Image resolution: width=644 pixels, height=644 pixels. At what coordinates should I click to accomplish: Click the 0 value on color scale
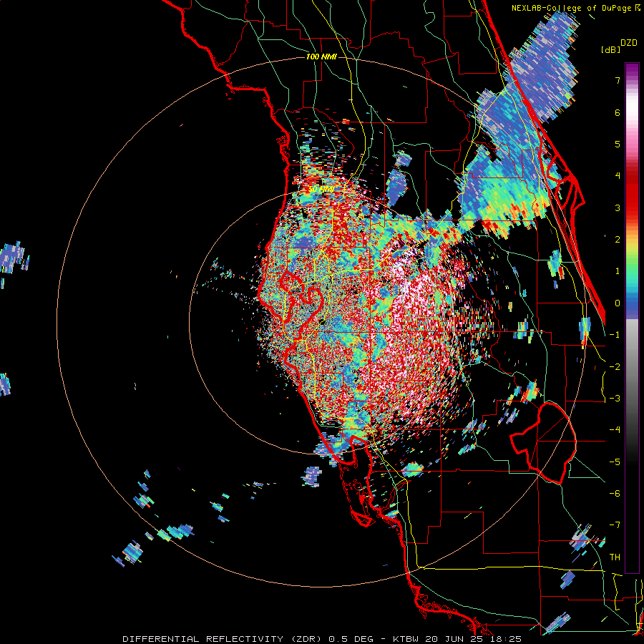pos(618,303)
